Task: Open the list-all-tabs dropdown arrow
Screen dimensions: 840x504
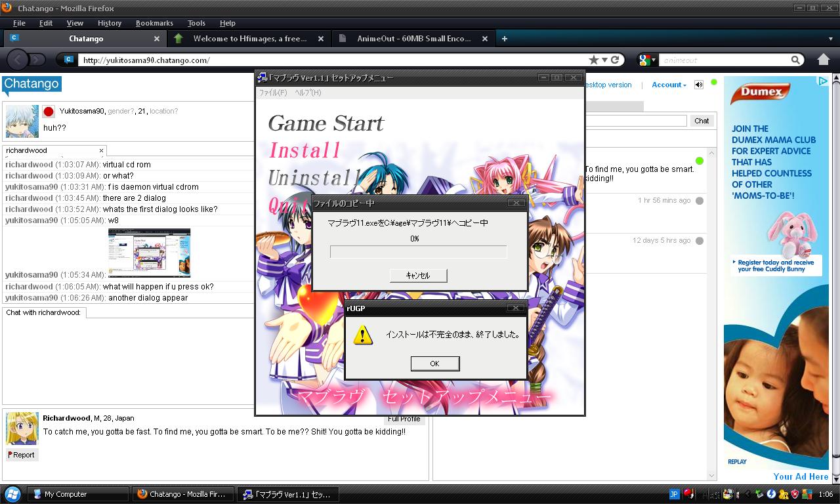Action: (830, 39)
